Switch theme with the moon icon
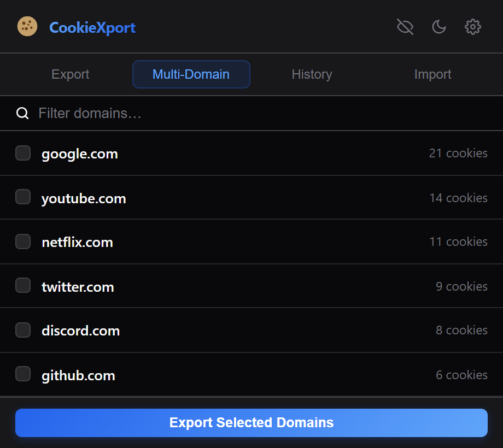 439,27
